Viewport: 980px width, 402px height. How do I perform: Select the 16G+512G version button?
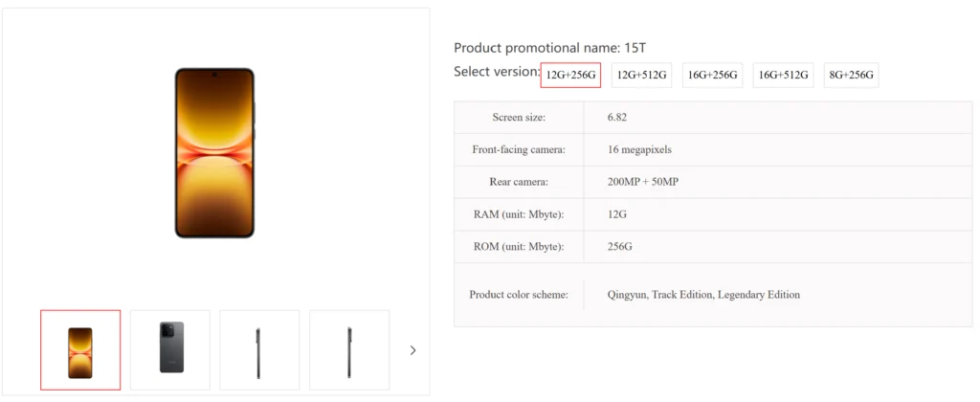pos(783,75)
